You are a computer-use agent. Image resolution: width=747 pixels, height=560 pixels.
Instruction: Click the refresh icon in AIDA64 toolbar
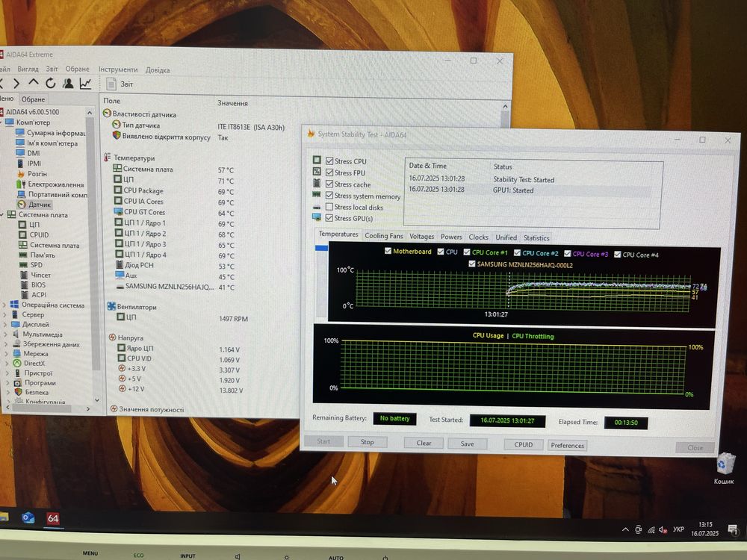click(51, 84)
